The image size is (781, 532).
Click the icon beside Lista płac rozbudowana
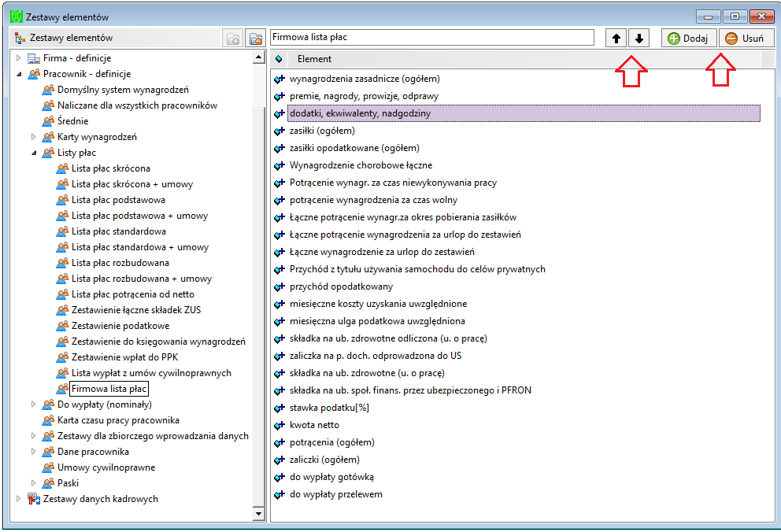tap(62, 263)
